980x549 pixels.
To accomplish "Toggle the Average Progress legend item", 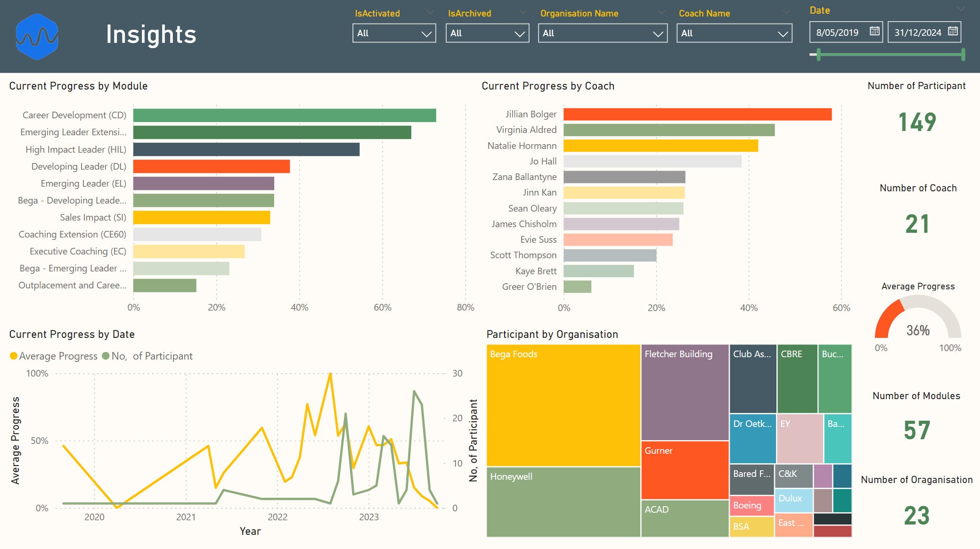I will (x=53, y=356).
